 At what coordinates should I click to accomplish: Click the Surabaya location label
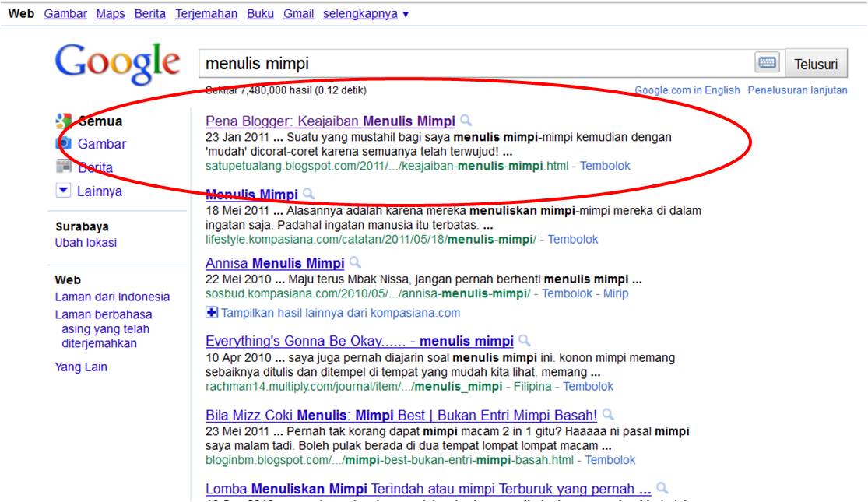pyautogui.click(x=82, y=226)
